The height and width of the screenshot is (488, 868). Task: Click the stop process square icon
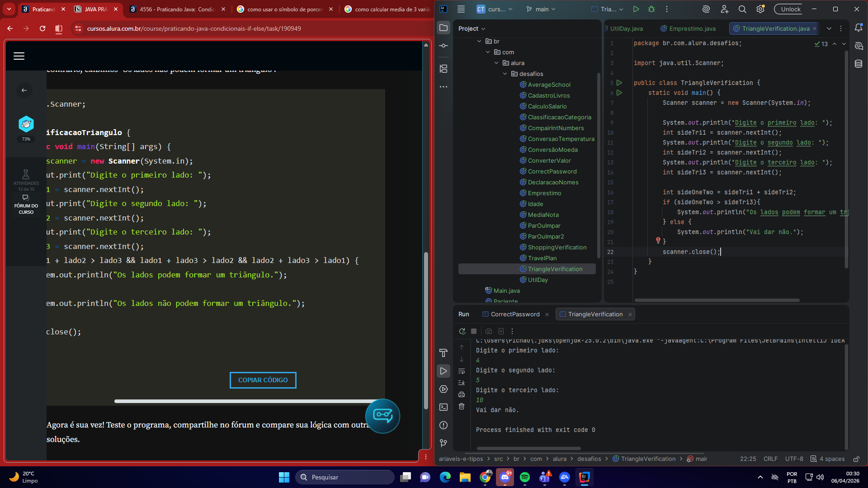(x=474, y=331)
